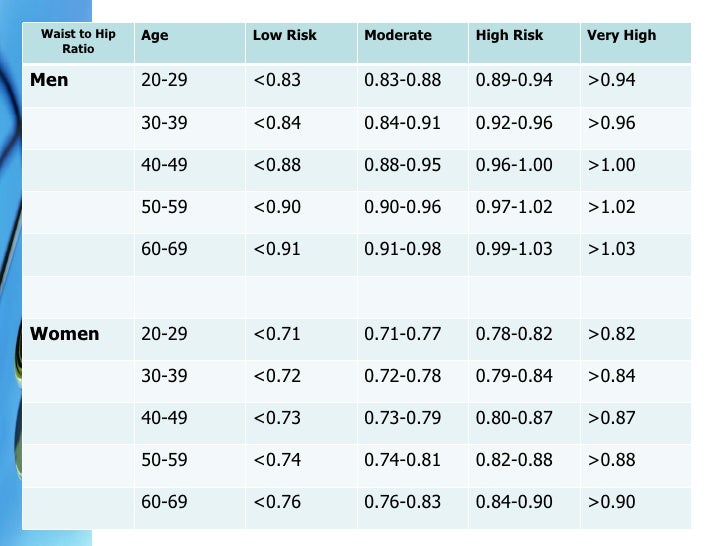Image resolution: width=728 pixels, height=546 pixels.
Task: Click the 0.76-0.83 moderate cell
Action: click(x=403, y=502)
